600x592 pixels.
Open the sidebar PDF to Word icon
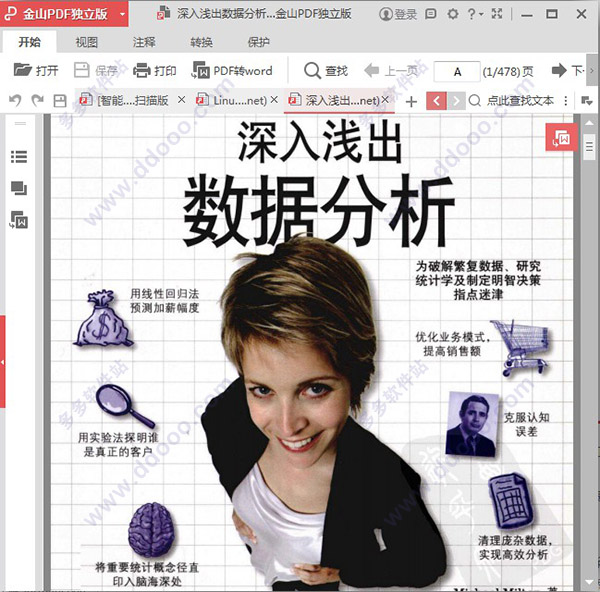click(x=19, y=220)
